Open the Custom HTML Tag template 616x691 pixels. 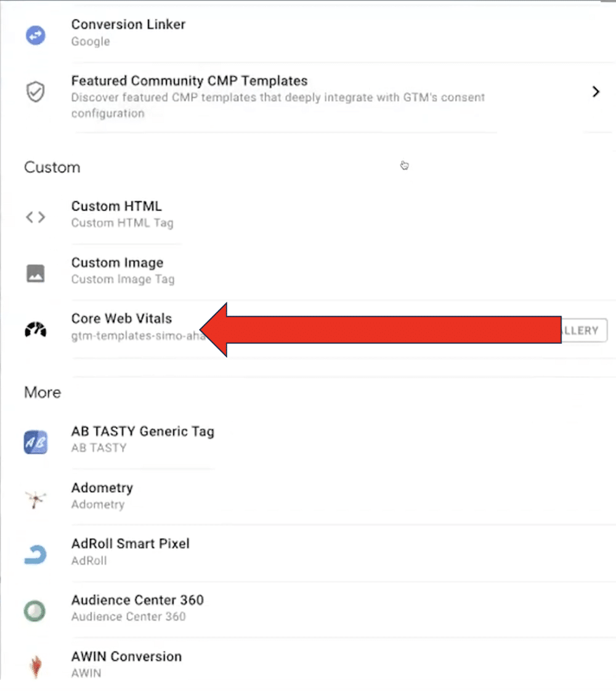point(116,206)
